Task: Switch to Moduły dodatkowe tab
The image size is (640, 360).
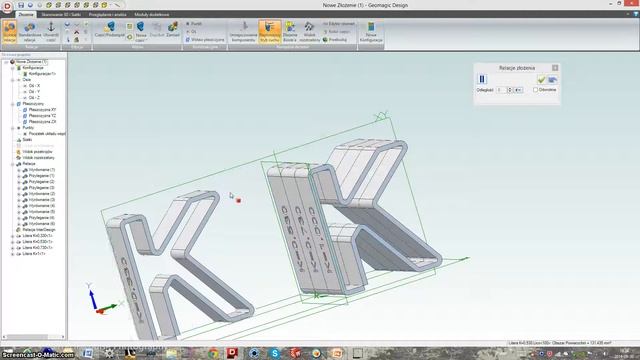Action: [x=151, y=14]
